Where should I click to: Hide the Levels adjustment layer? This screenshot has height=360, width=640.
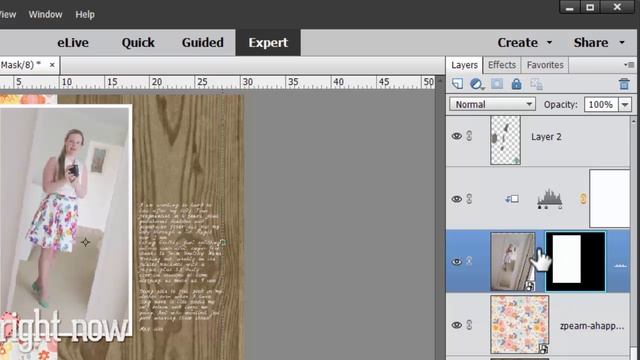456,199
